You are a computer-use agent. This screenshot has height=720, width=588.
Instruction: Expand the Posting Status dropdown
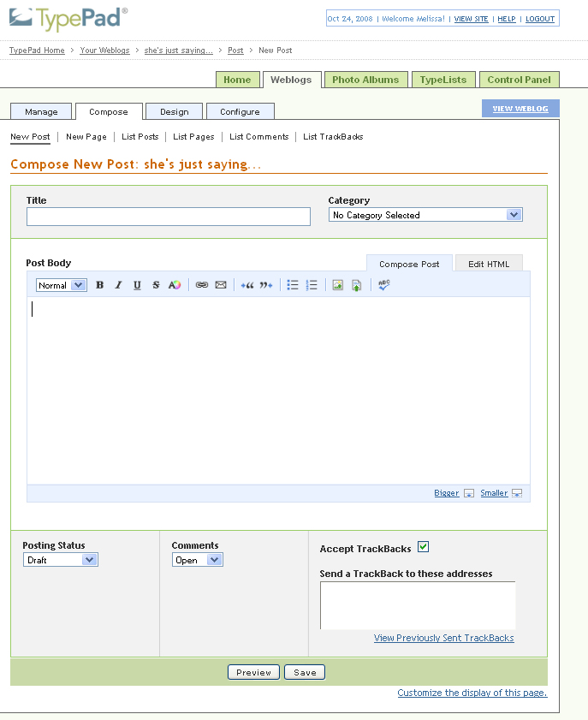[61, 560]
